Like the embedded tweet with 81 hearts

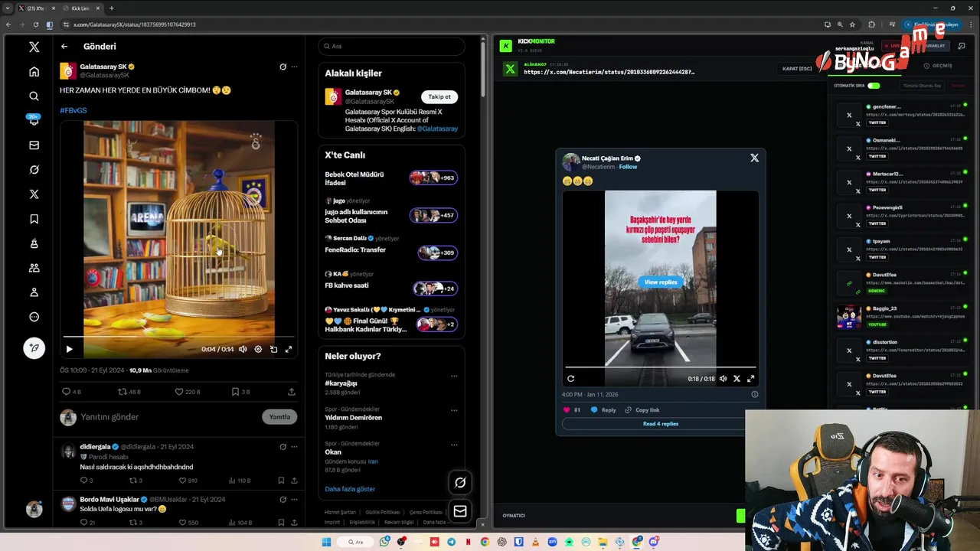571,410
